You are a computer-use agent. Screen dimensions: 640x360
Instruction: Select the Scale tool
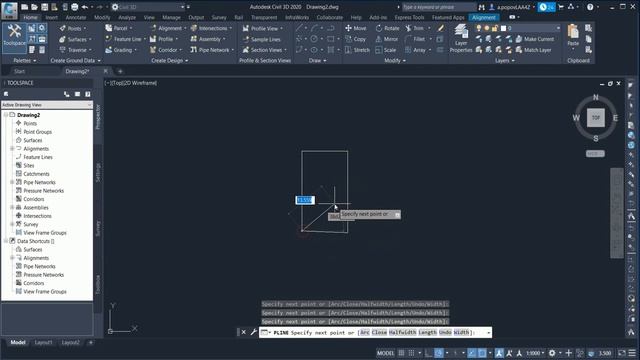386,50
